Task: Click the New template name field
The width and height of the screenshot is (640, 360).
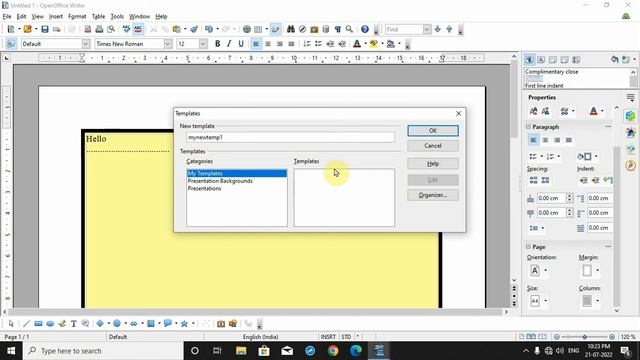Action: (291, 138)
